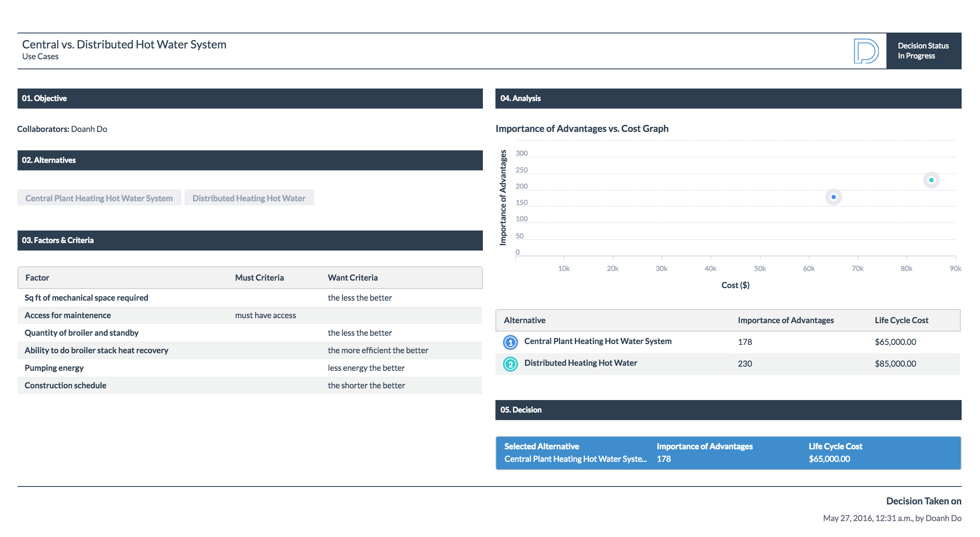Click the 178 value in the decision panel
Screen dimensions: 980x537
[x=664, y=459]
